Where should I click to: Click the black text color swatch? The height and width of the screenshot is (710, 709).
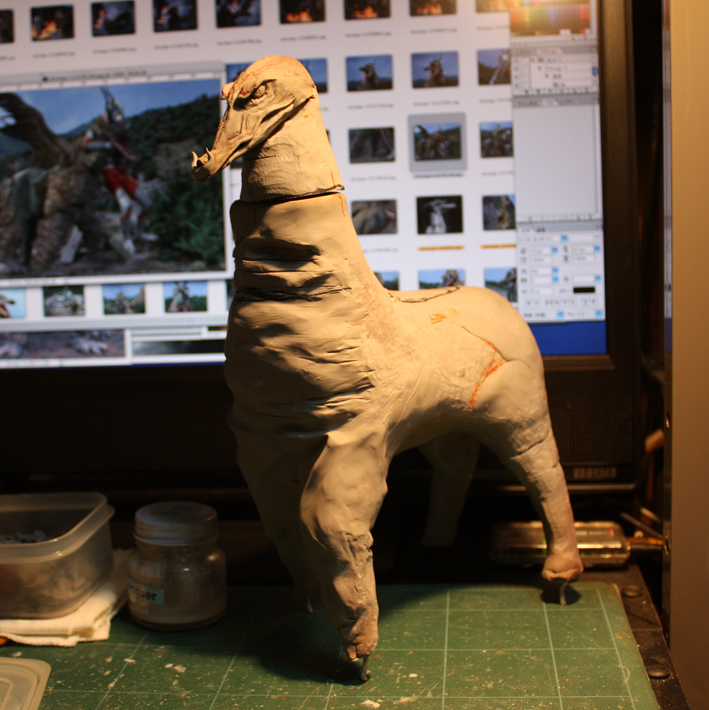[584, 290]
